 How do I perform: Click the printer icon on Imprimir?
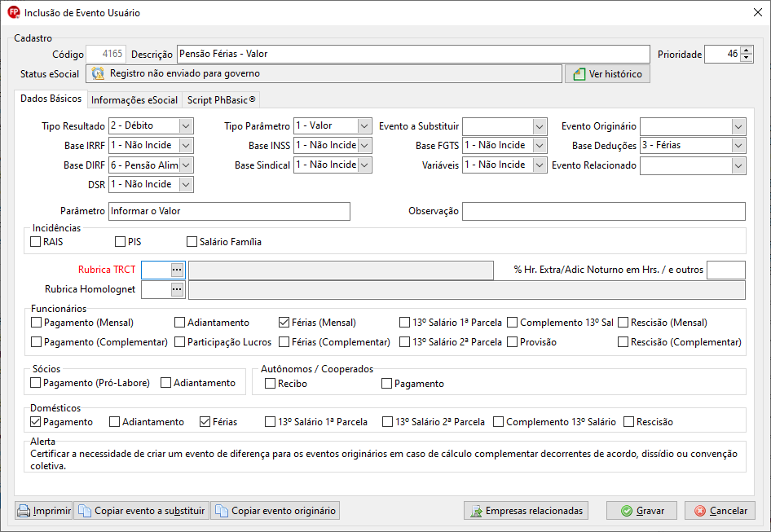[x=24, y=511]
